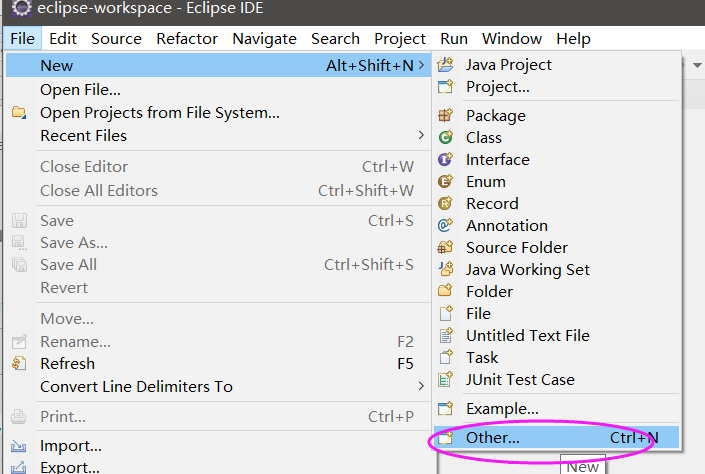
Task: Click the Enum icon
Action: 446,181
